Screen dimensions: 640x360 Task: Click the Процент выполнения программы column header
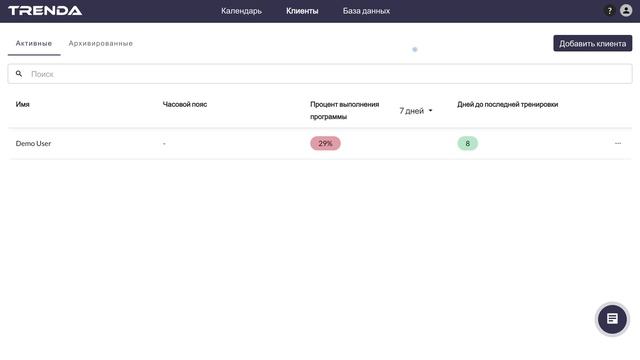point(344,110)
